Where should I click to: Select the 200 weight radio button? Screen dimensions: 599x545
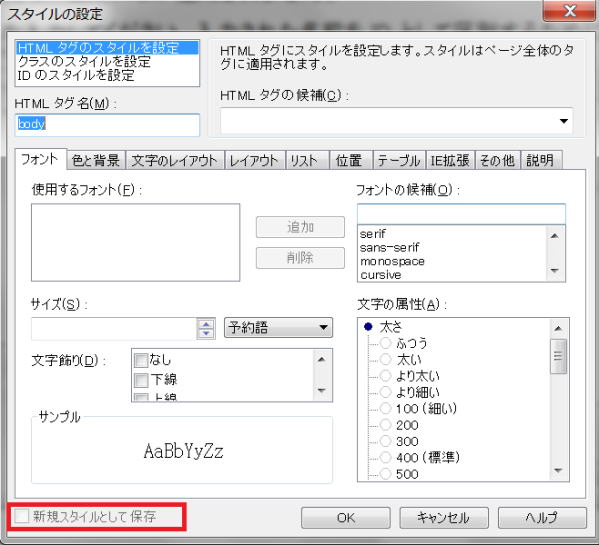click(385, 425)
